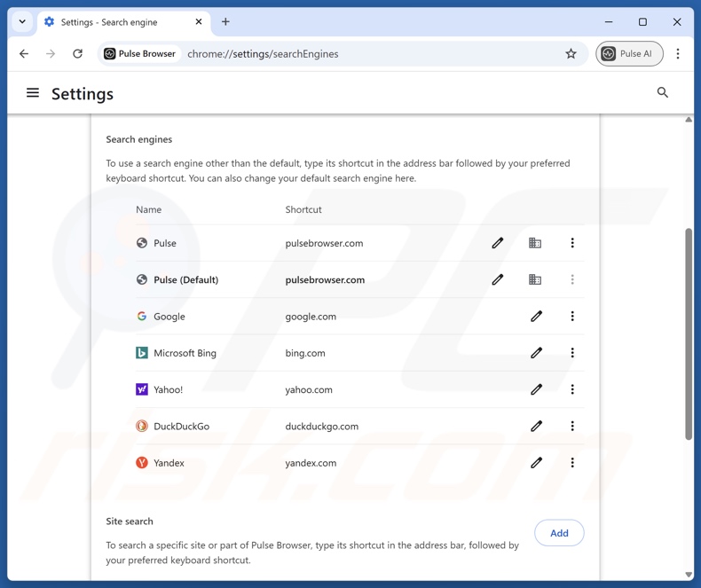Screen dimensions: 701x588
Task: Go back to the previous page
Action: [x=24, y=53]
